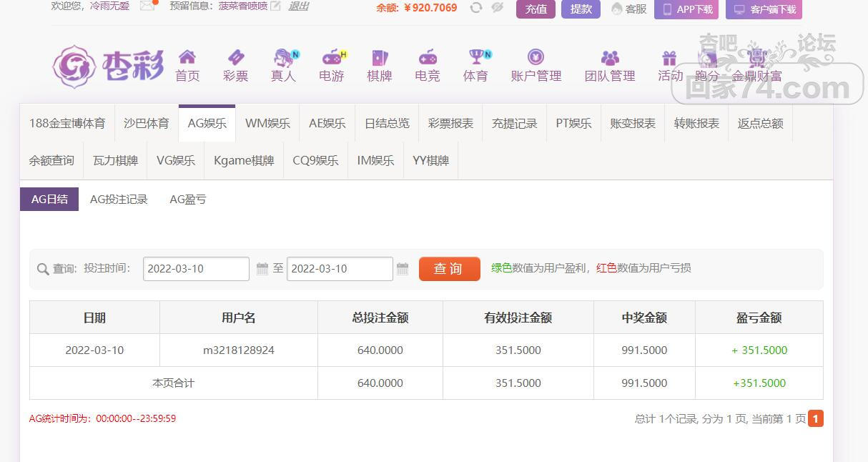Viewport: 868px width, 462px height.
Task: Click the 充值 deposit button
Action: (536, 9)
